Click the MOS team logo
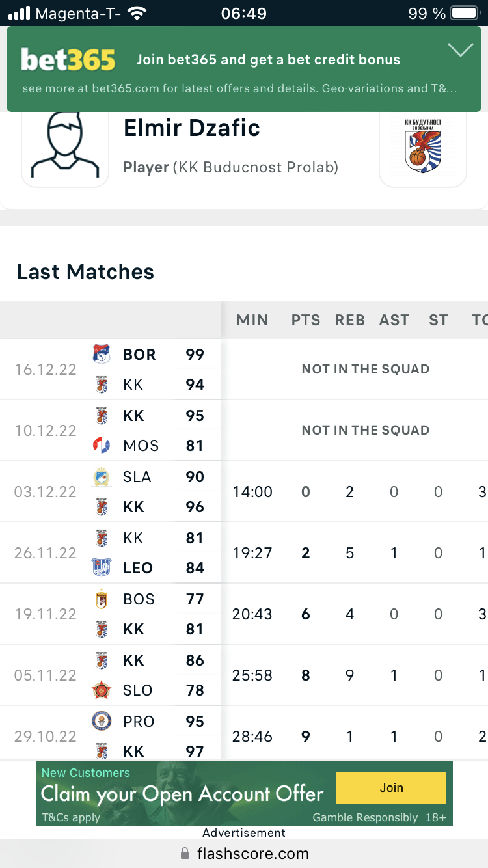Image resolution: width=488 pixels, height=868 pixels. point(102,445)
